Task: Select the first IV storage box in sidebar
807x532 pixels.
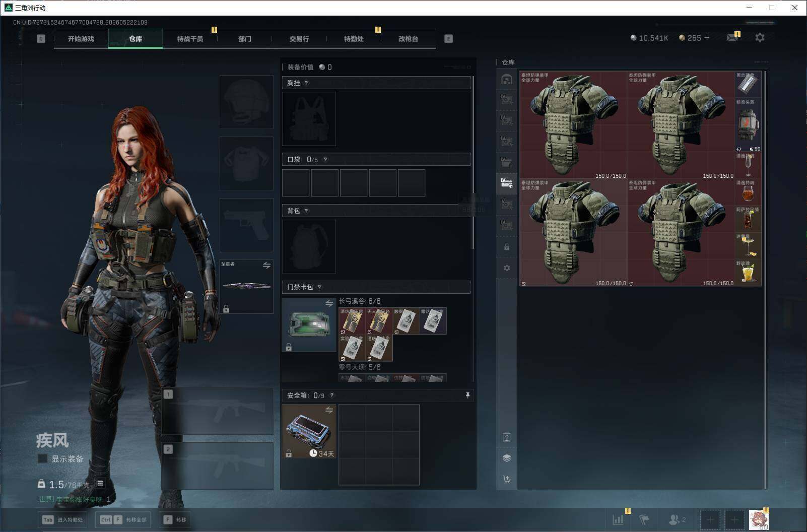Action: tap(507, 100)
